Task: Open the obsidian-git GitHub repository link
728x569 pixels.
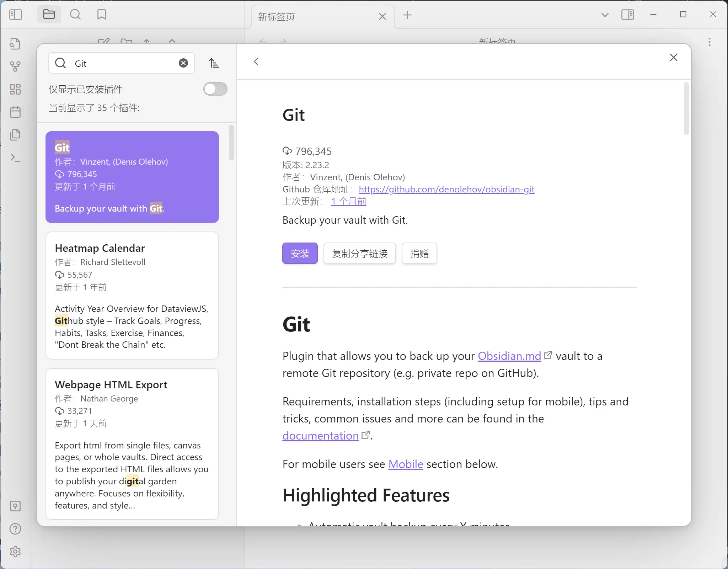Action: click(x=446, y=189)
